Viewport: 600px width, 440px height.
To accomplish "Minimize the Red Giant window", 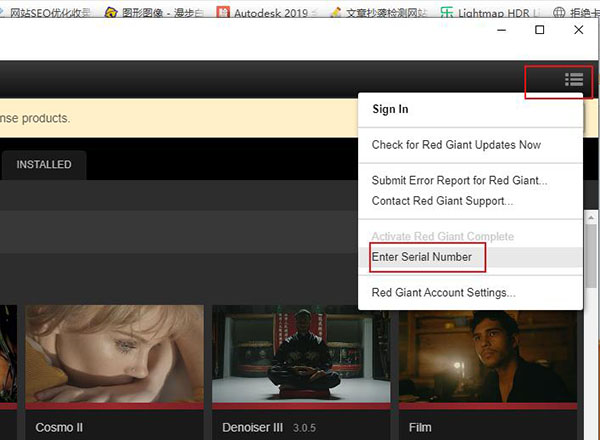I will (x=501, y=30).
